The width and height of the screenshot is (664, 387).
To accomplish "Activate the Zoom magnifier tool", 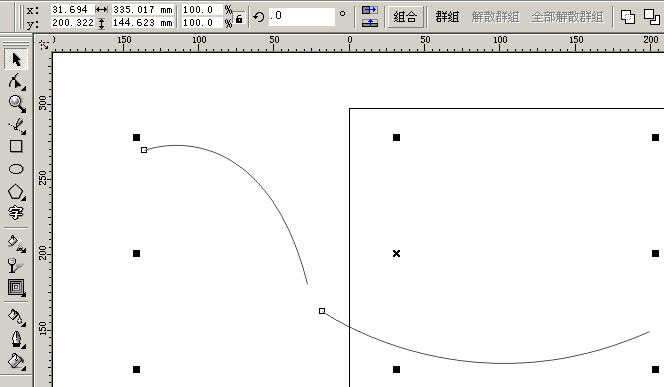I will point(16,103).
